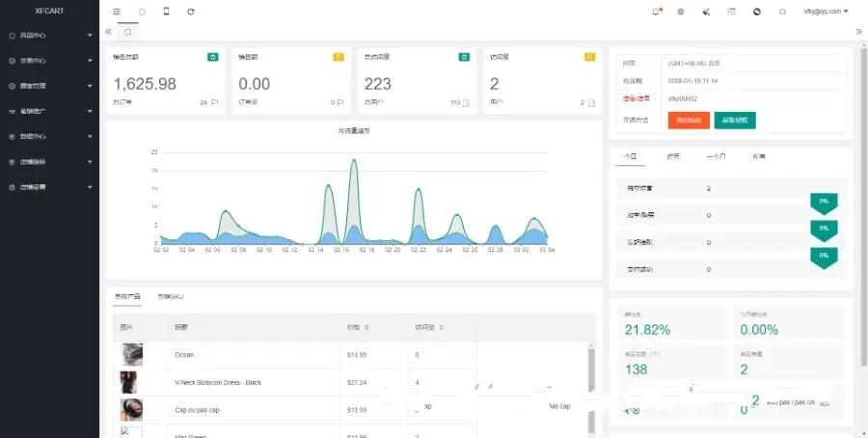Click the $27.24 price cell
868x438 pixels.
click(357, 383)
